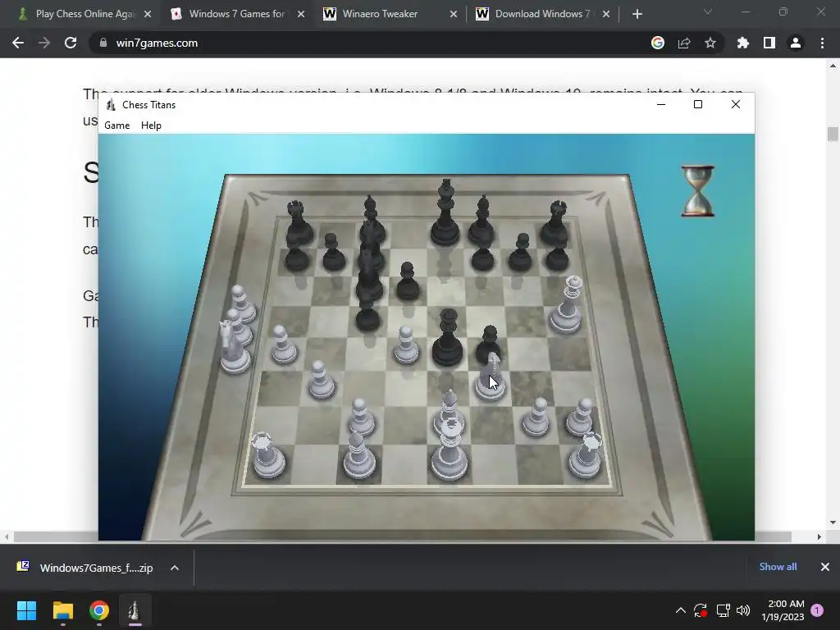Close the Winaero Tweaker tab
This screenshot has height=630, width=840.
pyautogui.click(x=453, y=15)
